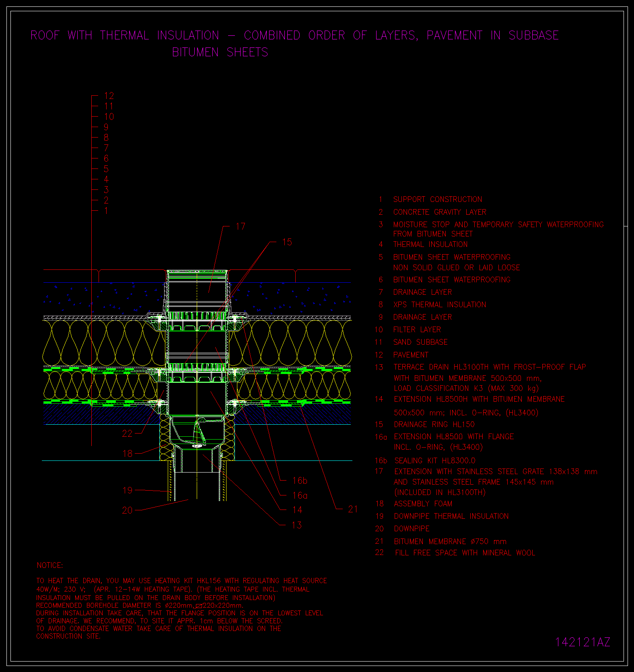This screenshot has width=634, height=672.
Task: Select legend entry 'CONCRETE GRAVITY LAYER'
Action: (440, 212)
